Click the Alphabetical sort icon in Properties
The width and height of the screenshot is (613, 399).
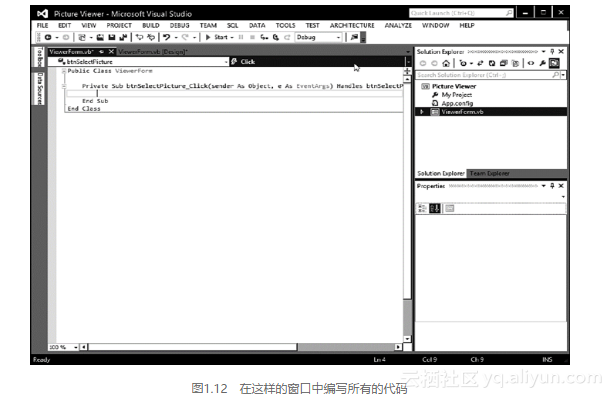tap(435, 208)
